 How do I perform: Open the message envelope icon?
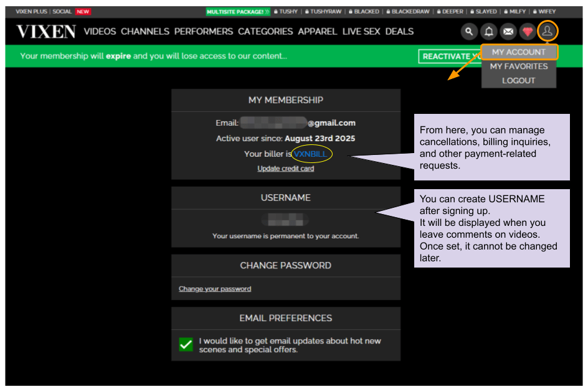coord(508,31)
